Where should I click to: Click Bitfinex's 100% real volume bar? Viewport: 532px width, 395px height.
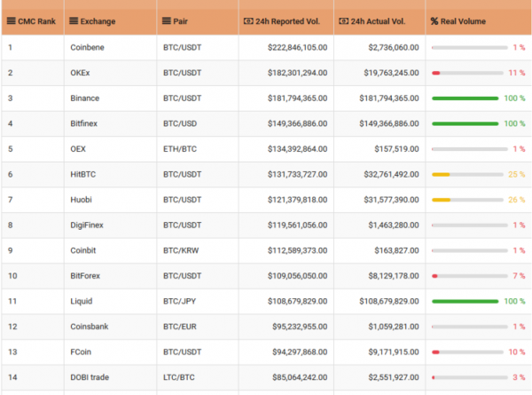coord(465,124)
